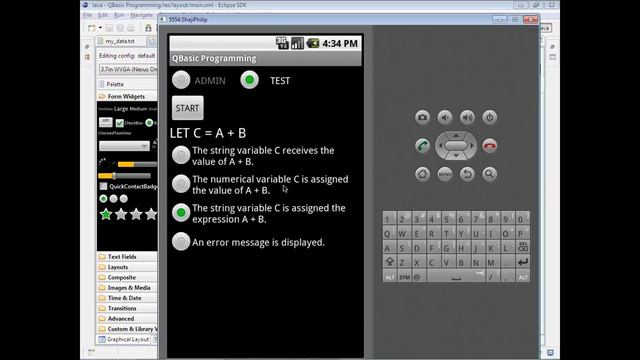Click the emulator power button
Screen dimensions: 640x360
490,118
